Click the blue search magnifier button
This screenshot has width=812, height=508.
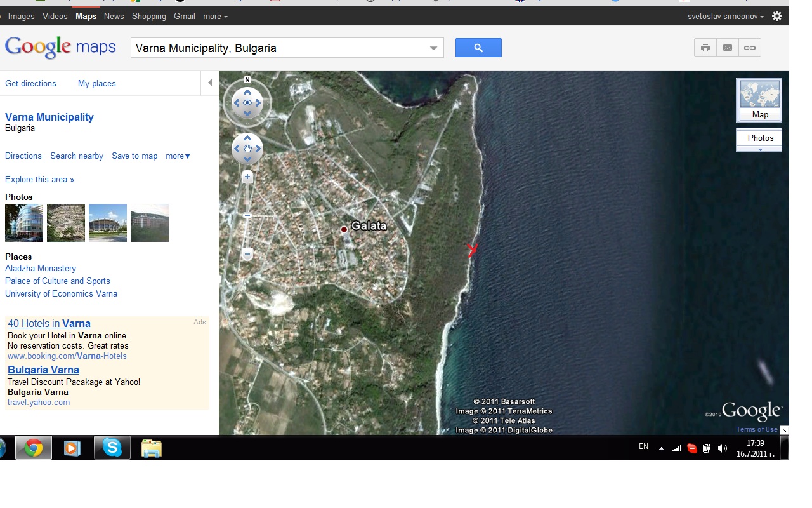coord(478,48)
